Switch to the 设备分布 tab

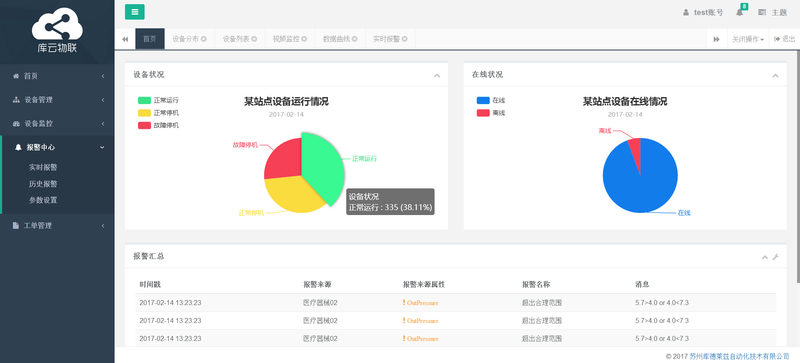click(185, 39)
